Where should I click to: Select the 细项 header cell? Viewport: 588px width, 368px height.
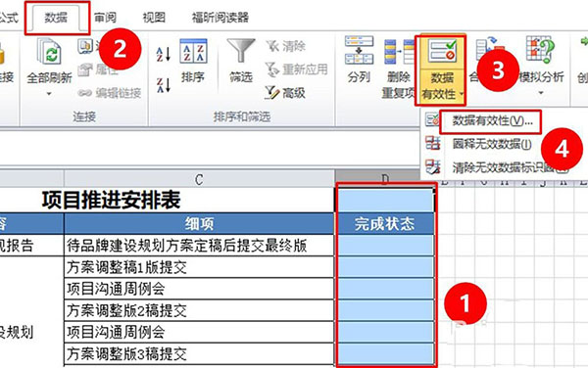point(199,224)
